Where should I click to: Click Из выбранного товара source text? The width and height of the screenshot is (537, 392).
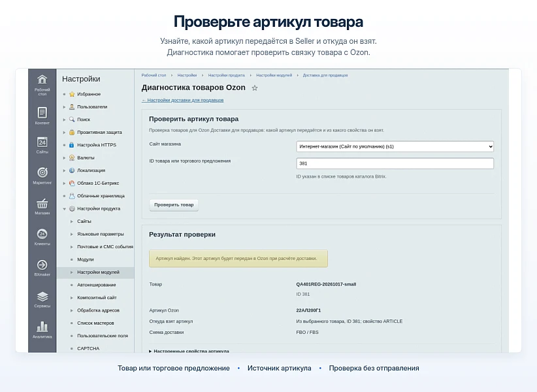(x=350, y=321)
